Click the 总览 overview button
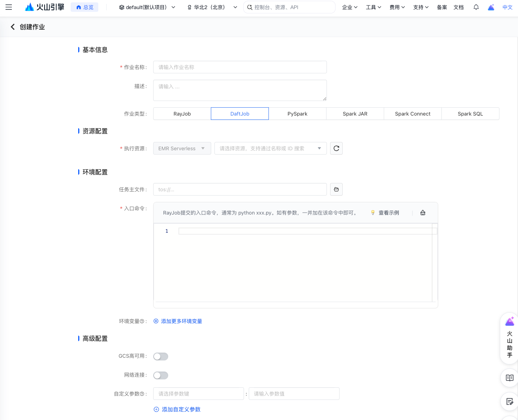The width and height of the screenshot is (518, 420). (84, 7)
